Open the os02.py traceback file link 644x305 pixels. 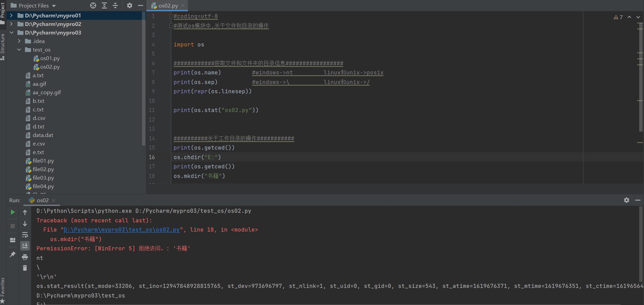(122, 230)
